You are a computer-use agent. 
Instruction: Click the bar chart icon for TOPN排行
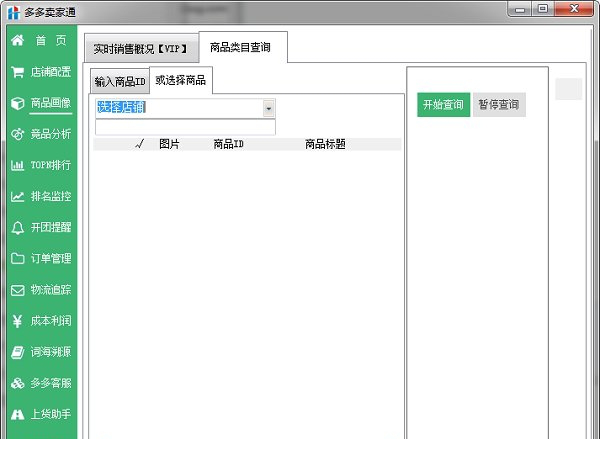click(18, 165)
